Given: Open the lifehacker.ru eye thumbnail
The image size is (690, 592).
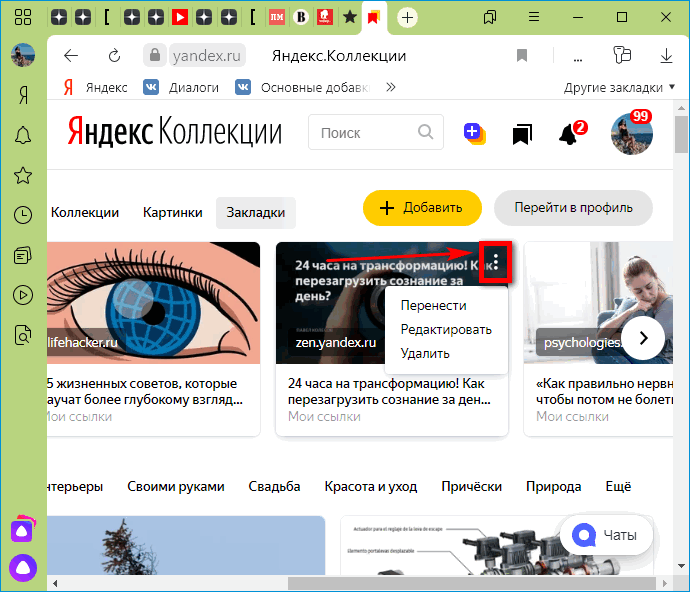Looking at the screenshot, I should pos(154,303).
